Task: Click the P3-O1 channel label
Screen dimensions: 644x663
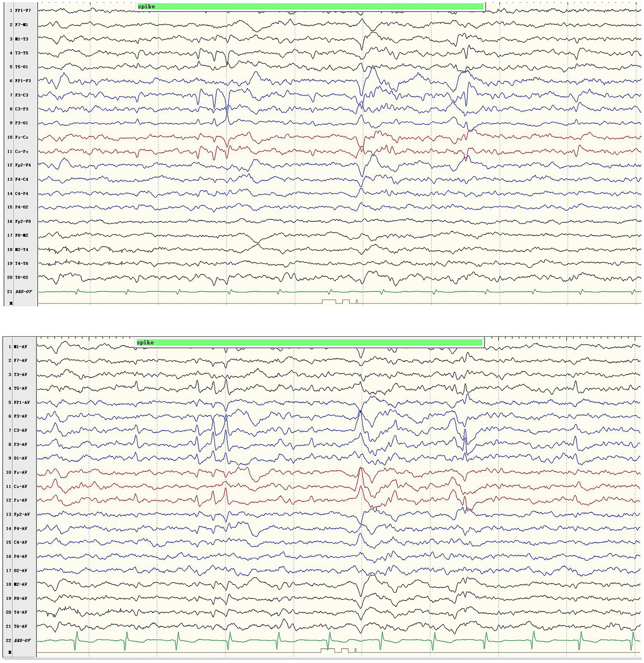Action: pyautogui.click(x=22, y=123)
